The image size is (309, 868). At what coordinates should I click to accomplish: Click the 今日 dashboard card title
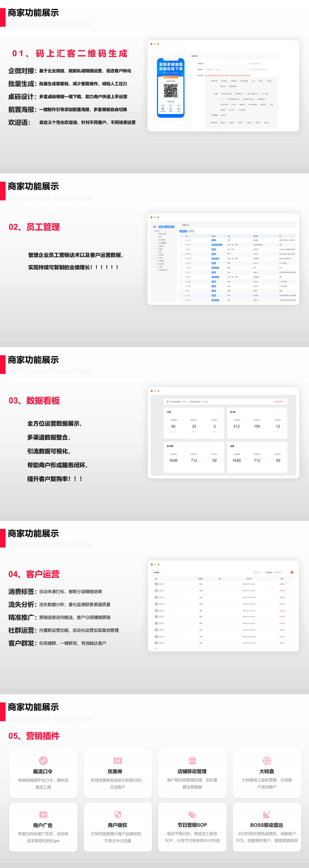(169, 412)
